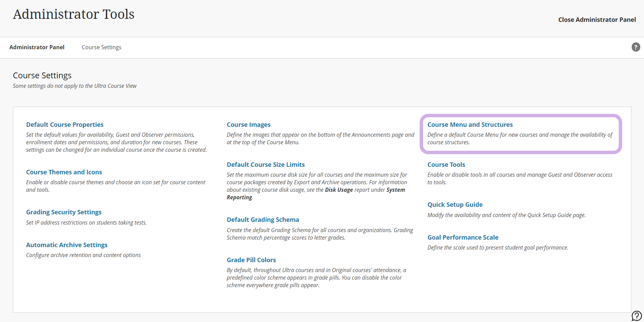Screen dimensions: 644x322
Task: Open Default Course Properties
Action: tap(65, 125)
